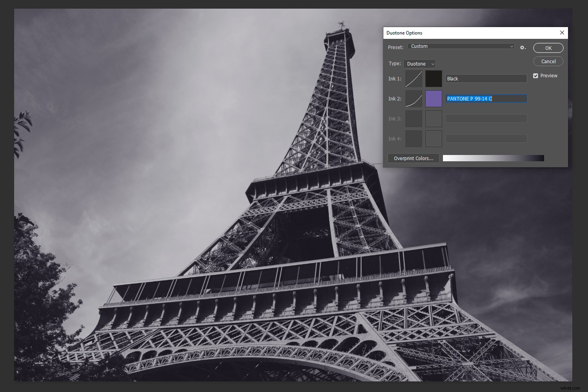The image size is (588, 392).
Task: Click the preset options gear icon
Action: point(523,47)
